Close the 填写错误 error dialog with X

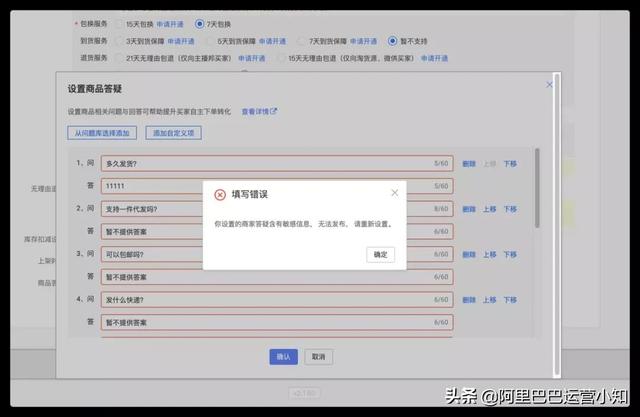pyautogui.click(x=394, y=193)
